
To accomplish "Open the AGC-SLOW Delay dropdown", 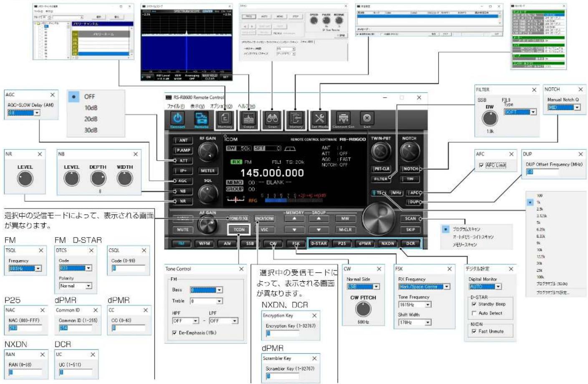I will click(37, 113).
